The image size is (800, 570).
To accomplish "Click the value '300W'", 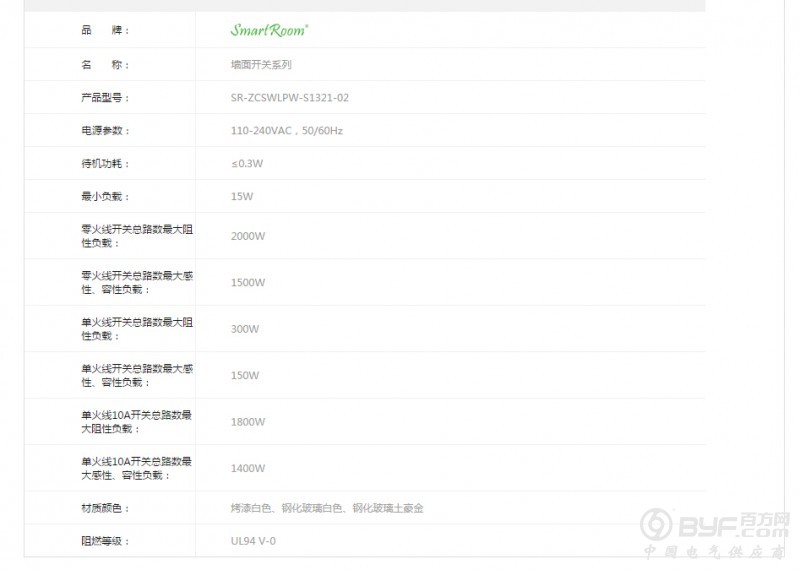I will (245, 329).
